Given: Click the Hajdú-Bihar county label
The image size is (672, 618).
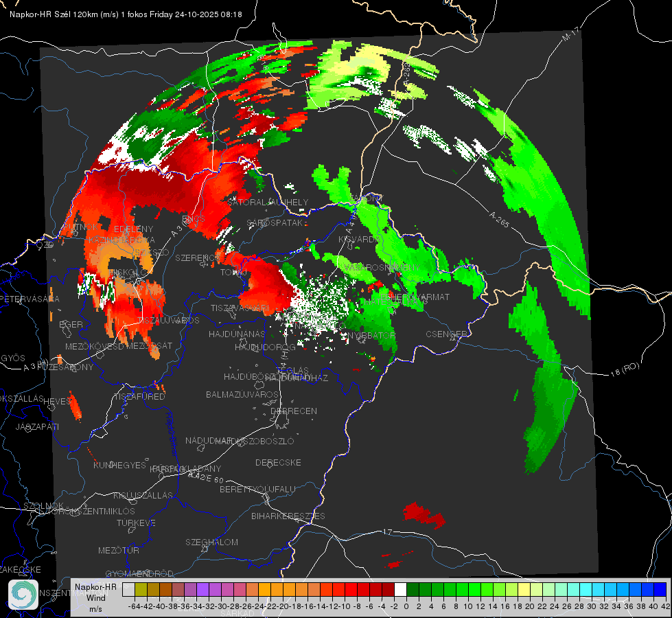Looking at the screenshot, I should 172,434.
